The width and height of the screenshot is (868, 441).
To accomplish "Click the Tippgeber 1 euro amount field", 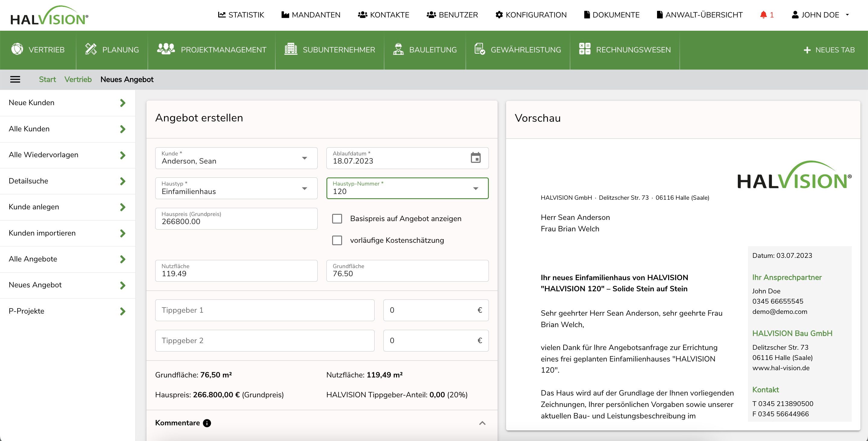I will pos(436,310).
